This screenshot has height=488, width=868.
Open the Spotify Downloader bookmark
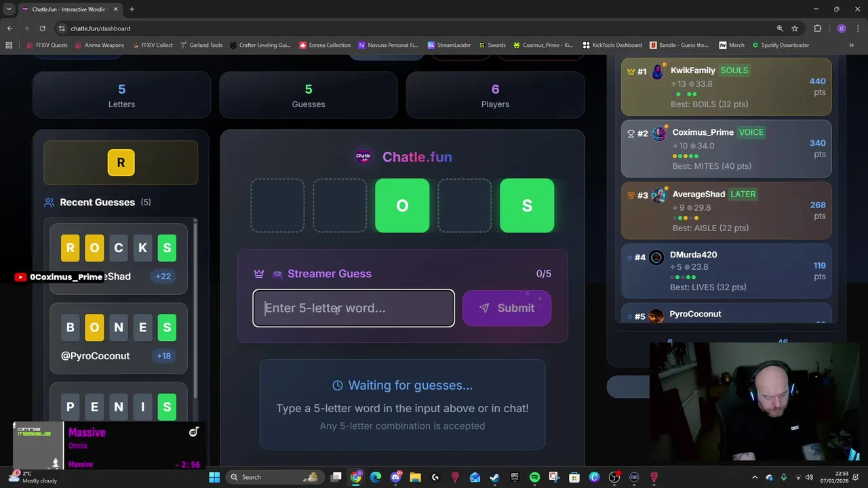point(780,45)
